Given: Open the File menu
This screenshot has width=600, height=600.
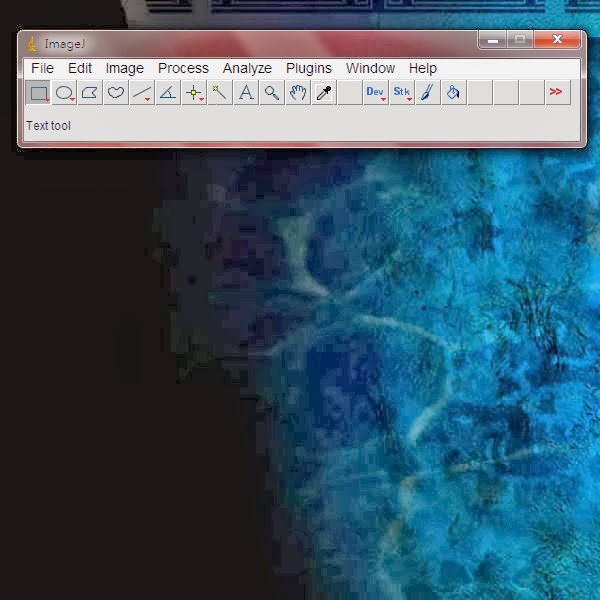Looking at the screenshot, I should [42, 68].
